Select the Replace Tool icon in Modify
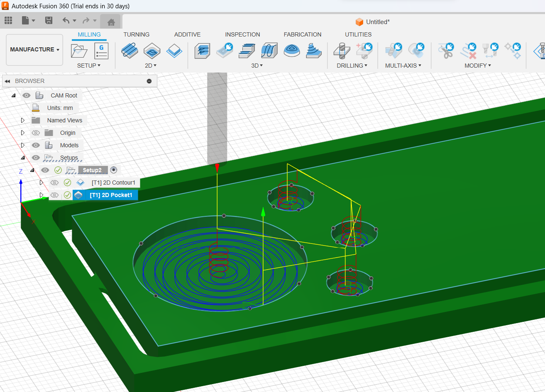The image size is (545, 392). coord(491,50)
